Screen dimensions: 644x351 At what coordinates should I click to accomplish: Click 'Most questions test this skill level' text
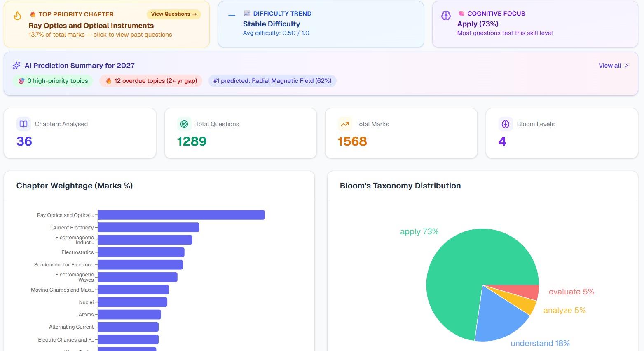pos(505,33)
